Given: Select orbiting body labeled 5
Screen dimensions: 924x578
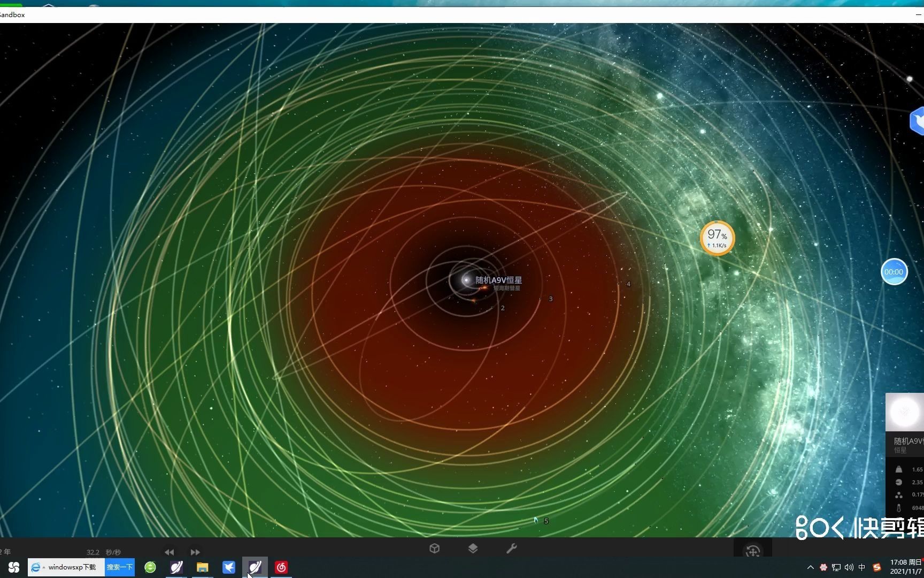Looking at the screenshot, I should coord(546,521).
